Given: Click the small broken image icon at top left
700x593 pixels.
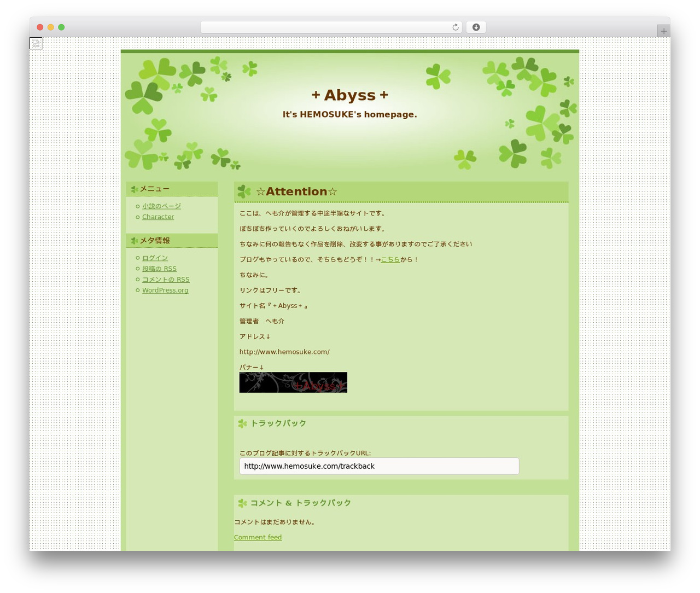Looking at the screenshot, I should (36, 43).
